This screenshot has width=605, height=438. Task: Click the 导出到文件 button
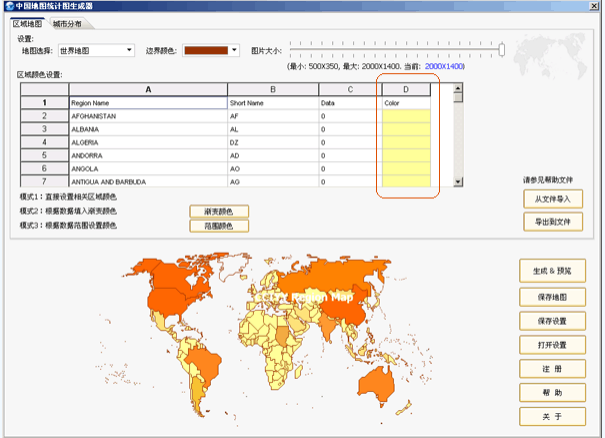coord(553,222)
